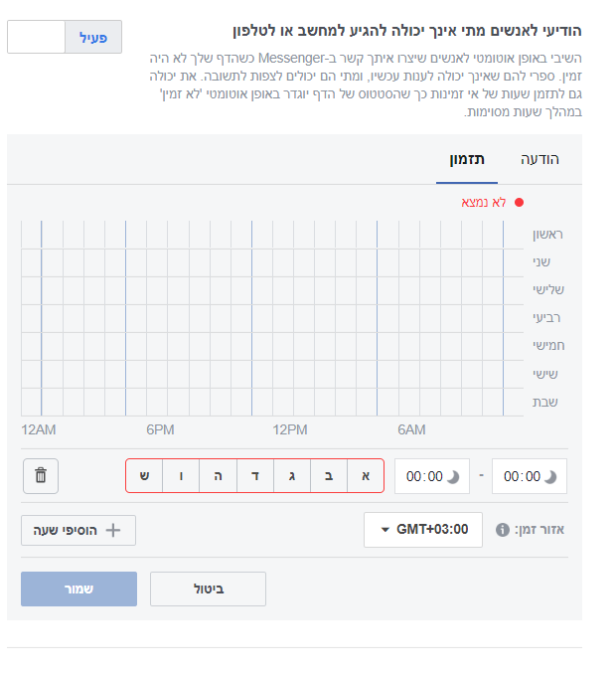616x674 pixels.
Task: Delete the time slot with trash icon
Action: point(41,475)
